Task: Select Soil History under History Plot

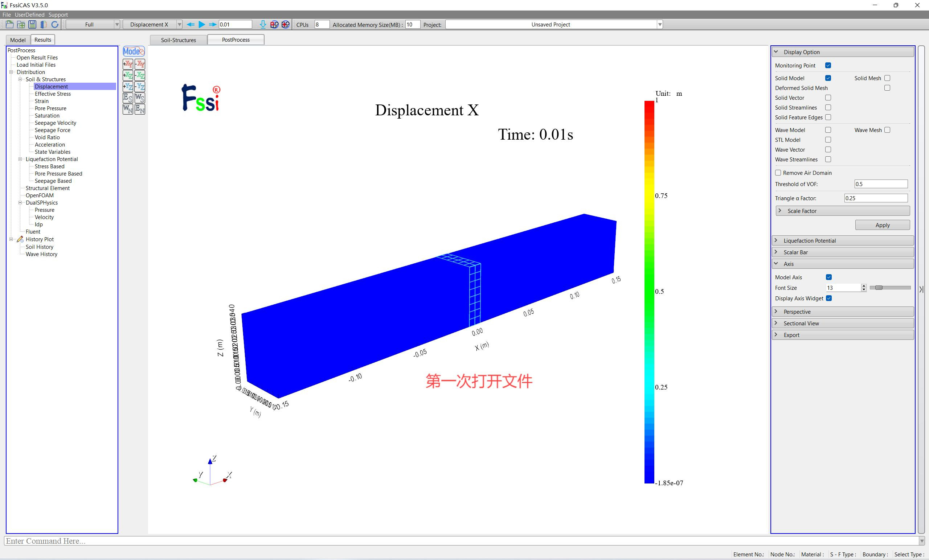Action: coord(40,247)
